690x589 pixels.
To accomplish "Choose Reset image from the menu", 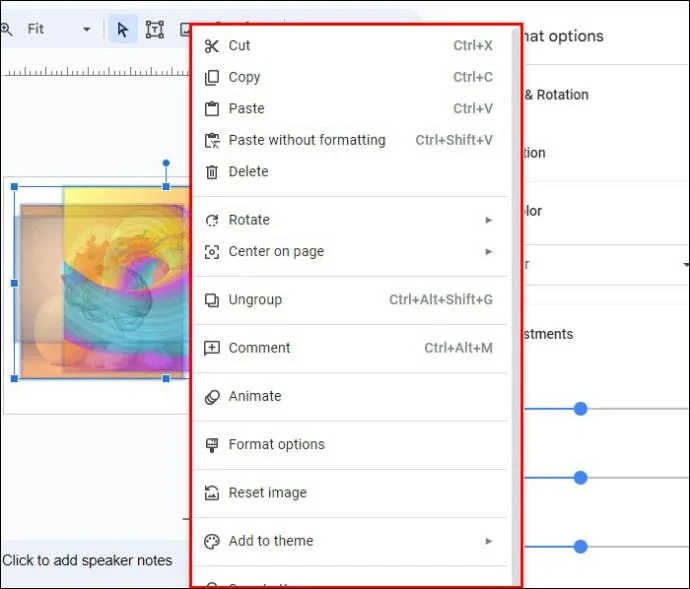I will [351, 493].
